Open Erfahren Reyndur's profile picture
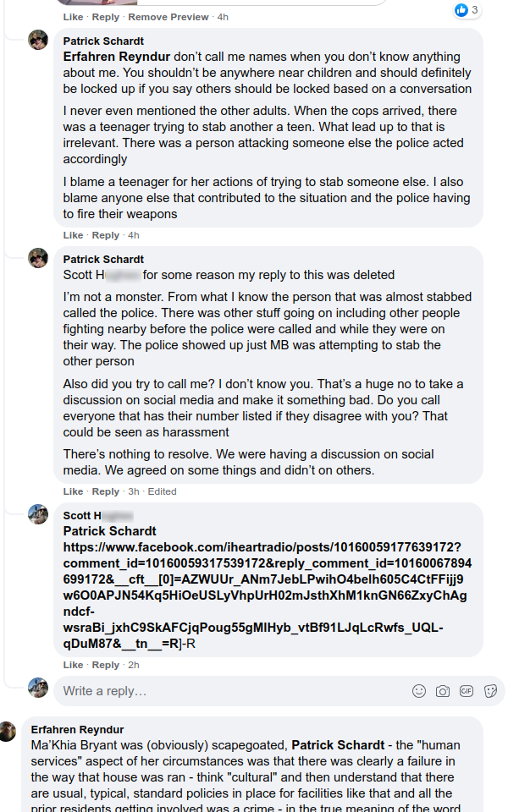Screen dimensions: 508x812 point(8,731)
